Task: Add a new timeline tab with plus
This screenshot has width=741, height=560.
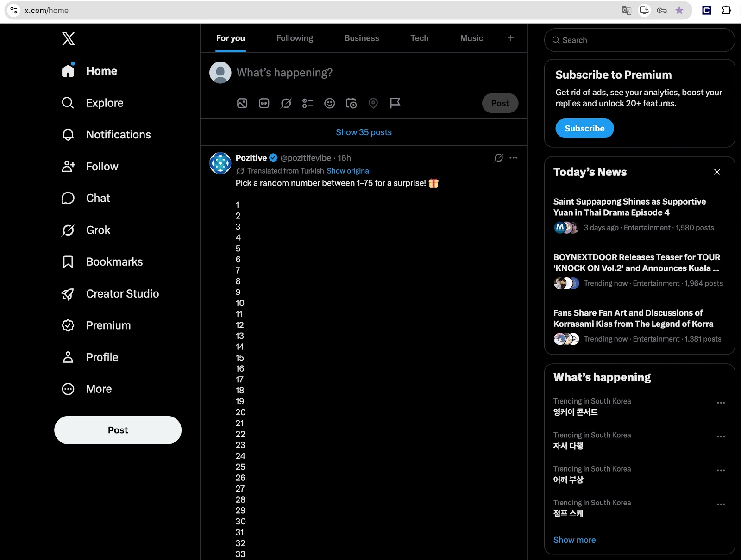Action: tap(511, 38)
